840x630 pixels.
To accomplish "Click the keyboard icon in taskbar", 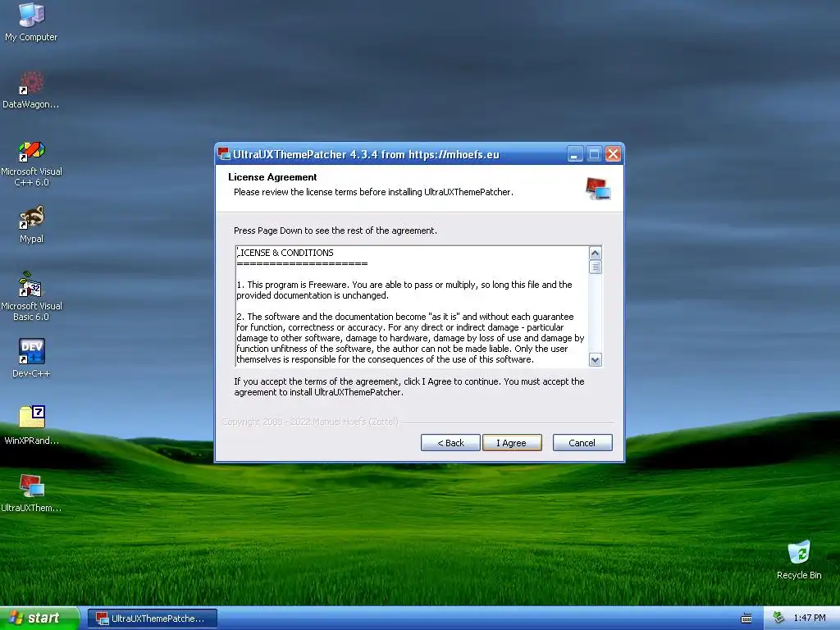I will [x=746, y=619].
